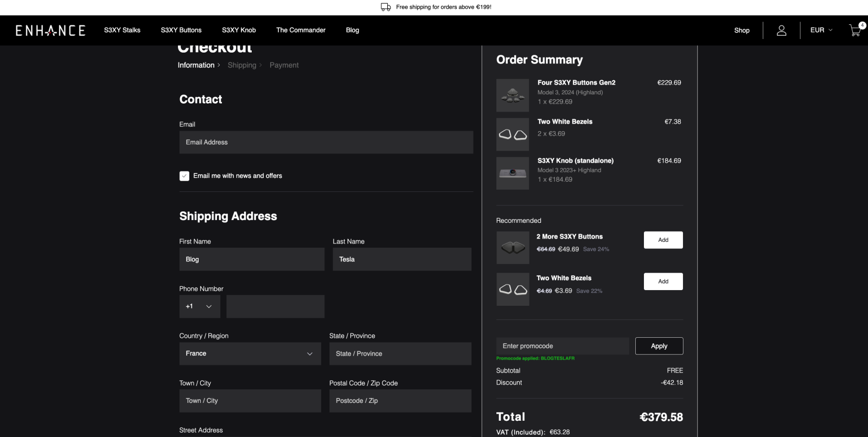Image resolution: width=868 pixels, height=437 pixels.
Task: Focus the Town / City field
Action: (250, 401)
